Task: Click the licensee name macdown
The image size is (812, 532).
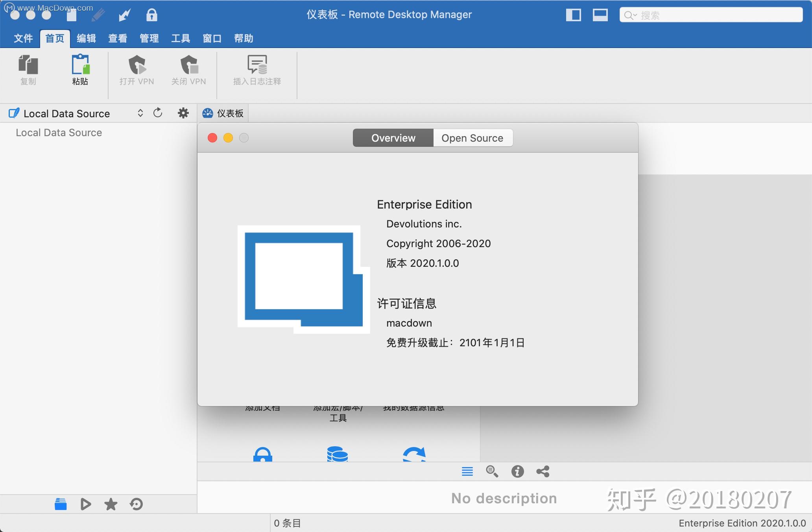Action: pyautogui.click(x=409, y=323)
